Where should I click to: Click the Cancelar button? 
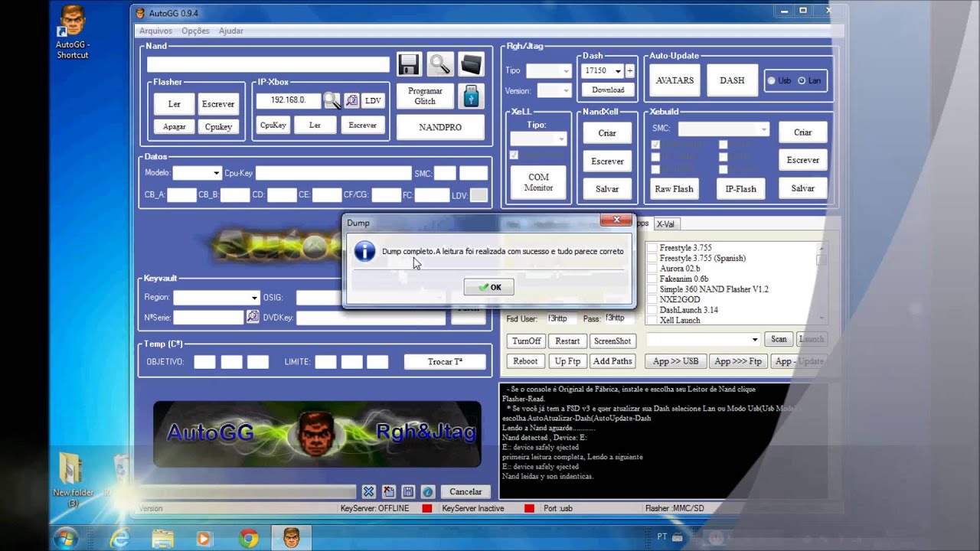coord(465,491)
